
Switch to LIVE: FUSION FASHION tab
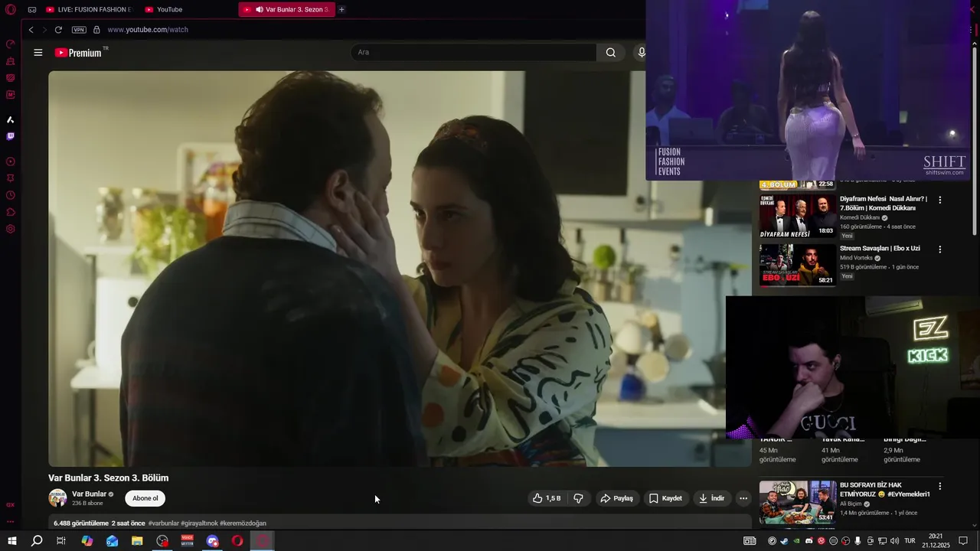click(x=88, y=9)
